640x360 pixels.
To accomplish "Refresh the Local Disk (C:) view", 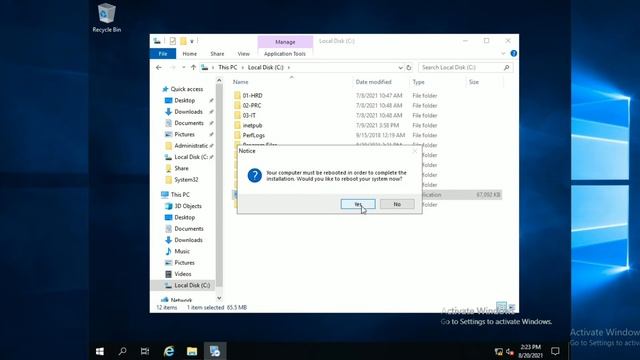I will click(409, 67).
